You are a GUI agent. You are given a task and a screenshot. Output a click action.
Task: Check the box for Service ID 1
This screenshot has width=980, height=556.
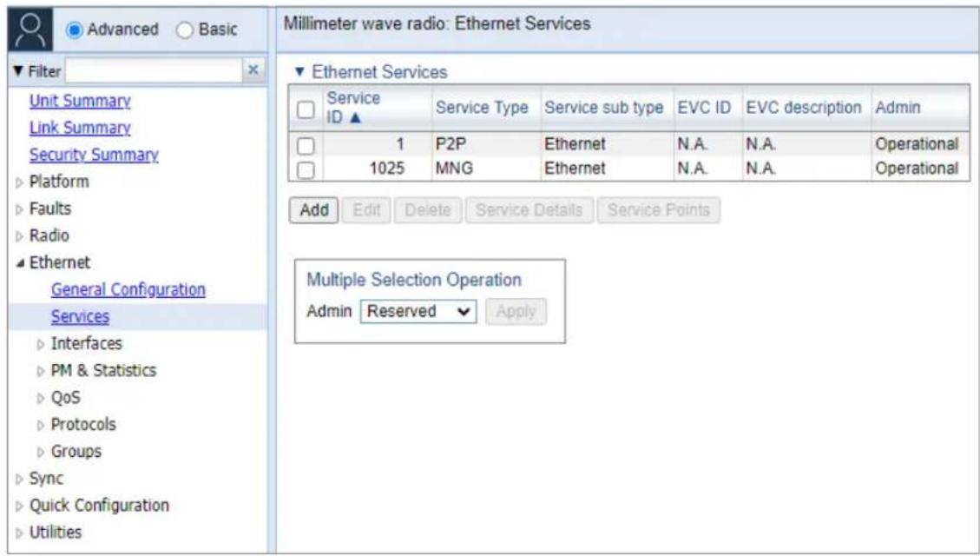306,146
